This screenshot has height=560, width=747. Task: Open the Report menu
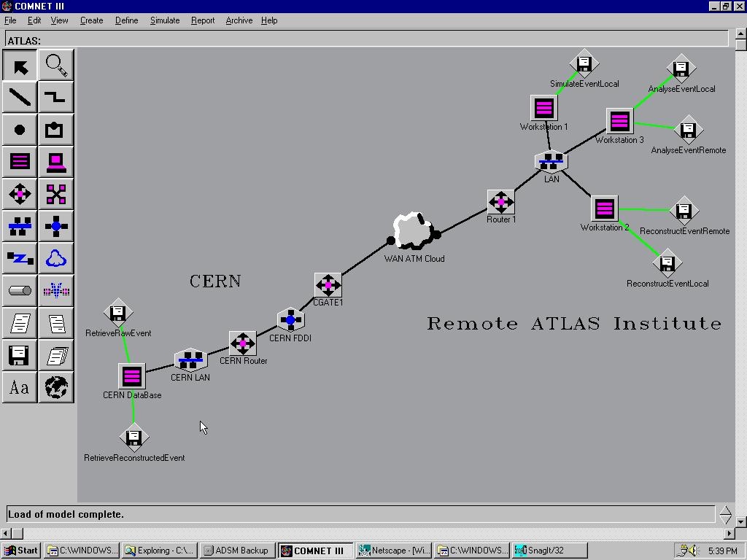click(x=203, y=20)
